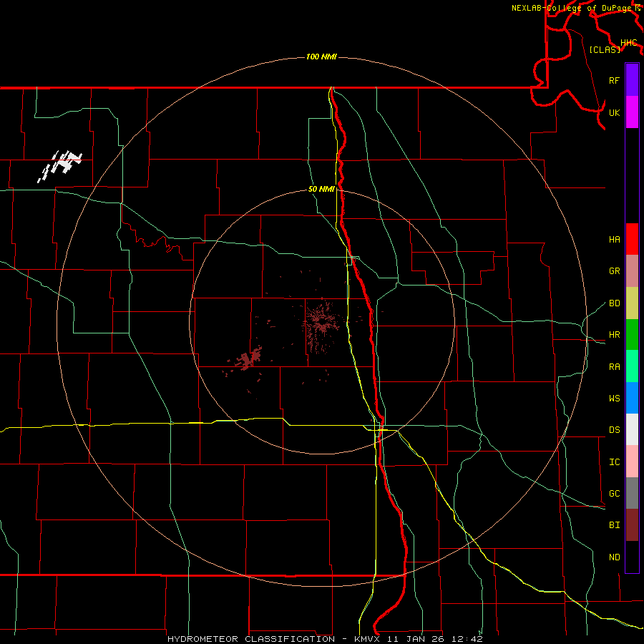Click the "WS" legend label

pos(614,398)
